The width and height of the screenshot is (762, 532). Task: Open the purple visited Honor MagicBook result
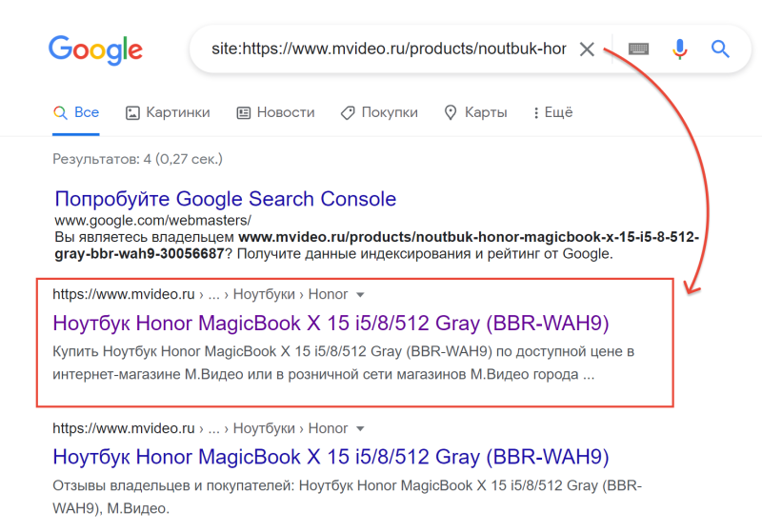pyautogui.click(x=331, y=322)
